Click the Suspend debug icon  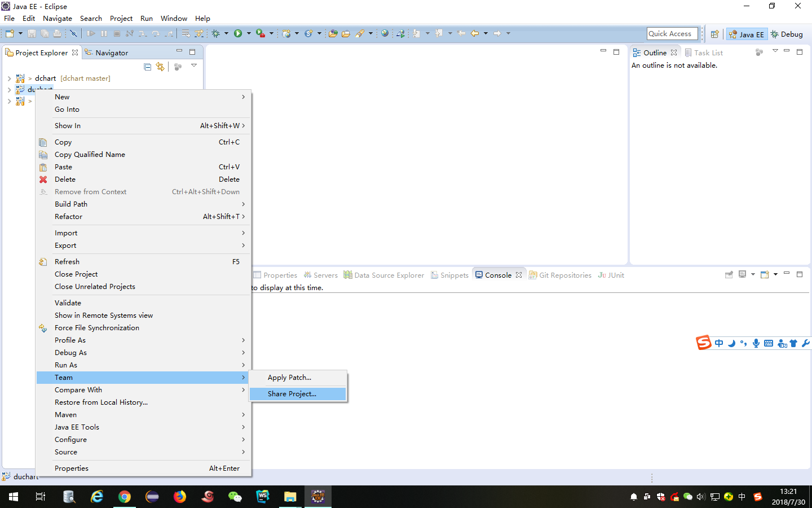point(104,33)
